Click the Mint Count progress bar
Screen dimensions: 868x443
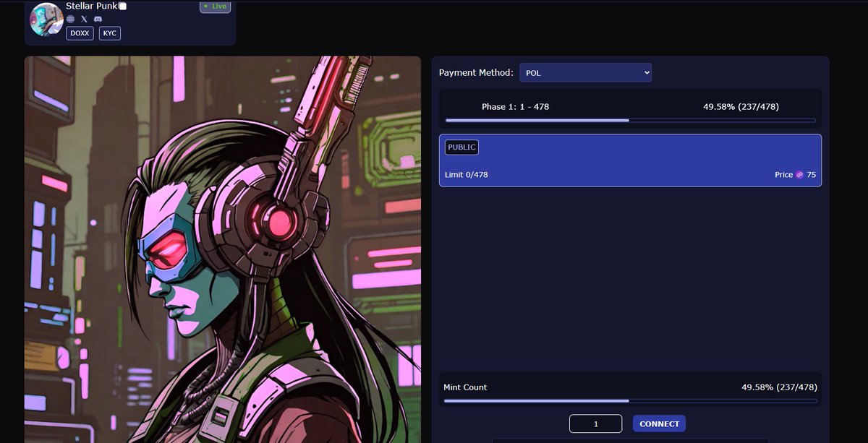[630, 401]
